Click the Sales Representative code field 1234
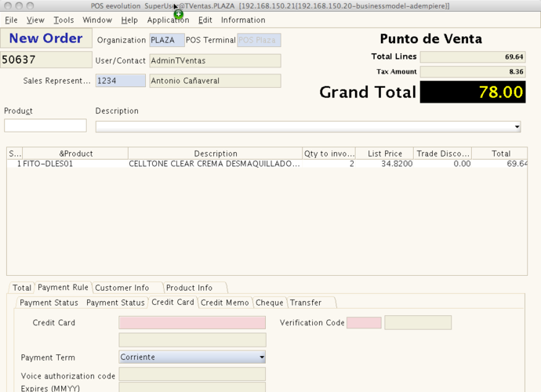Image resolution: width=541 pixels, height=392 pixels. [121, 81]
